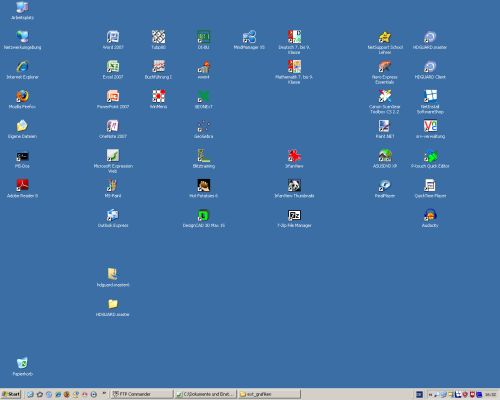500x400 pixels.
Task: Open the Netzwerkumgebung icon
Action: tap(22, 37)
